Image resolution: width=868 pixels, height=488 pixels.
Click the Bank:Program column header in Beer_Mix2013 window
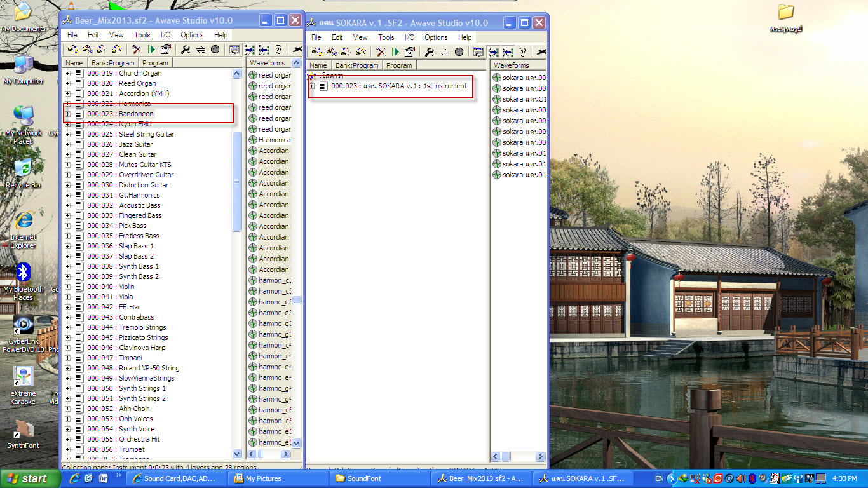[x=112, y=63]
